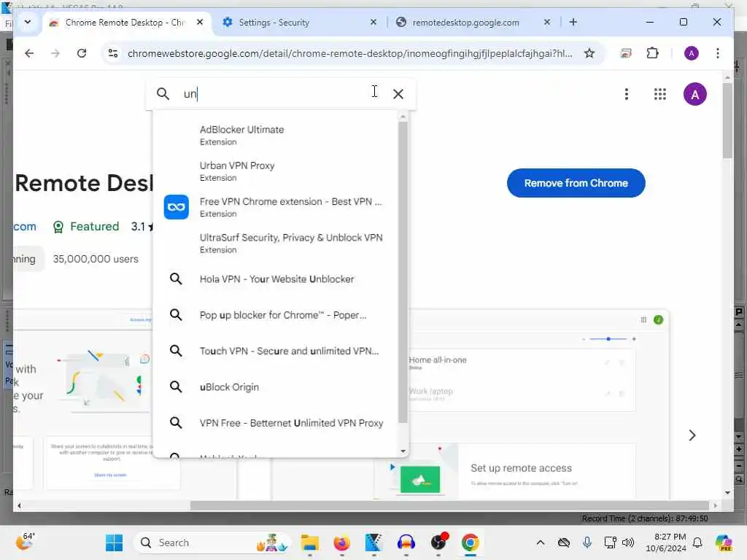Click the forward navigation arrow

tap(55, 53)
